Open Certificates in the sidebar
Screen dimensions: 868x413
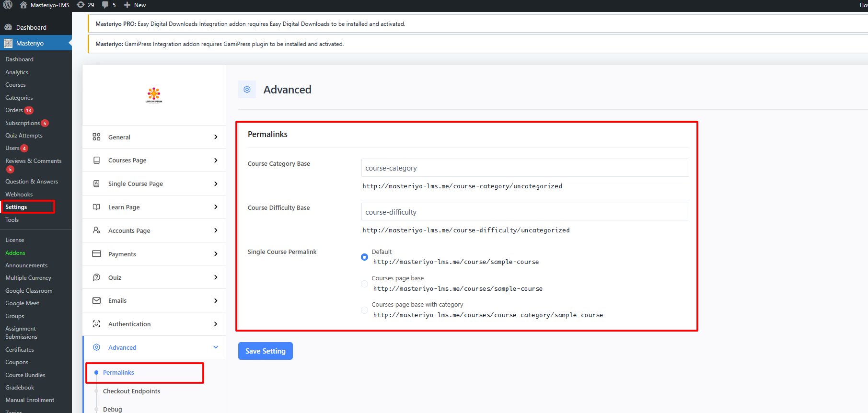[x=20, y=350]
